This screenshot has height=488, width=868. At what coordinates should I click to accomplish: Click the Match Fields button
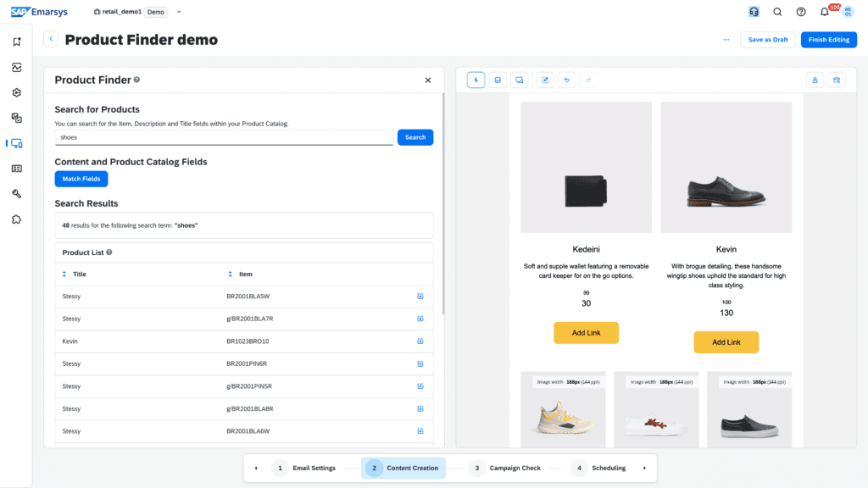[x=81, y=179]
